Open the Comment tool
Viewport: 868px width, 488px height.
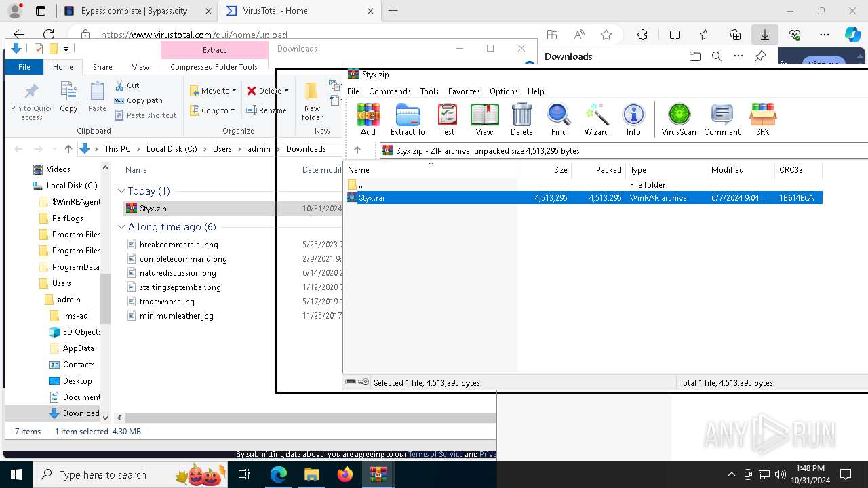[x=722, y=119]
